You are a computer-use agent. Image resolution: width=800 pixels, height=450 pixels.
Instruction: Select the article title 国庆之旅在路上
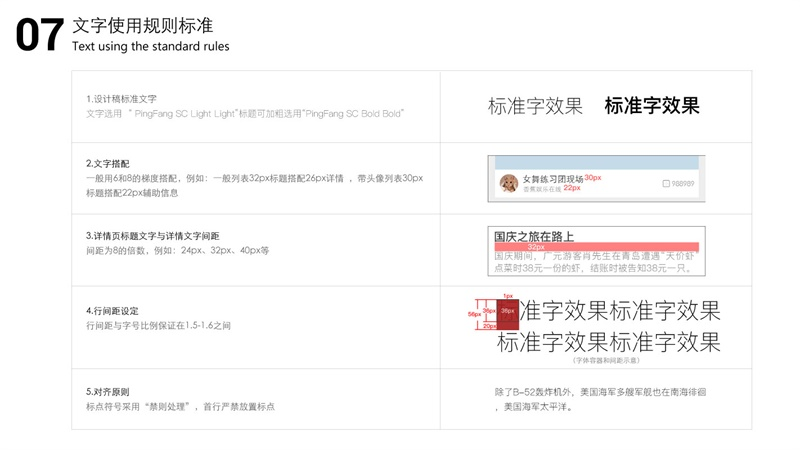(534, 236)
